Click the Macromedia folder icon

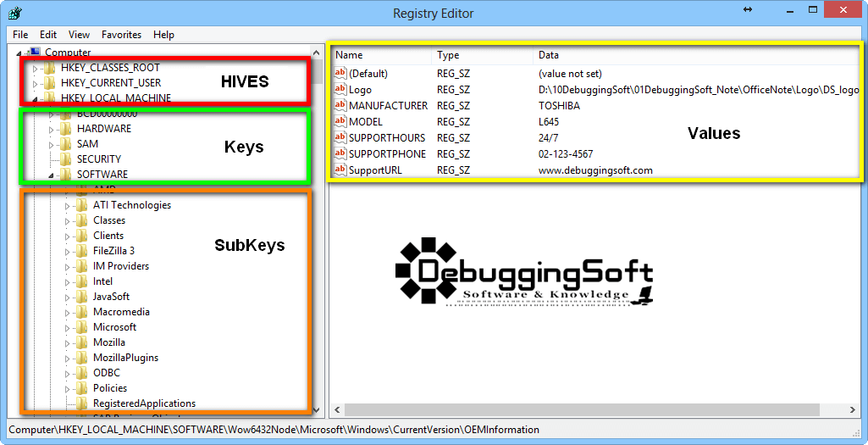82,311
